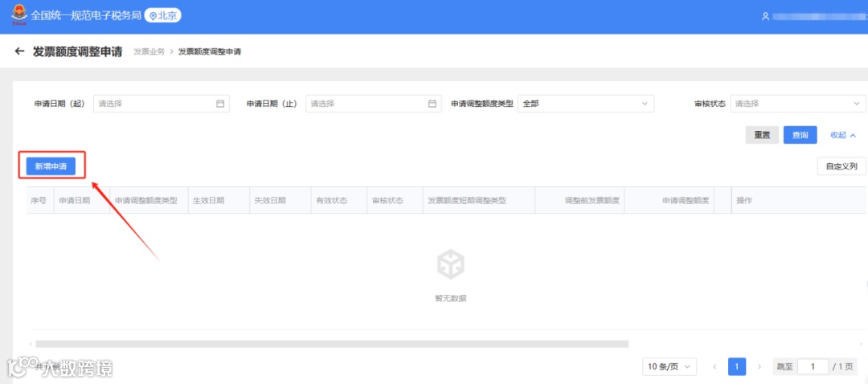
Task: Select the 北京 location badge
Action: 162,16
